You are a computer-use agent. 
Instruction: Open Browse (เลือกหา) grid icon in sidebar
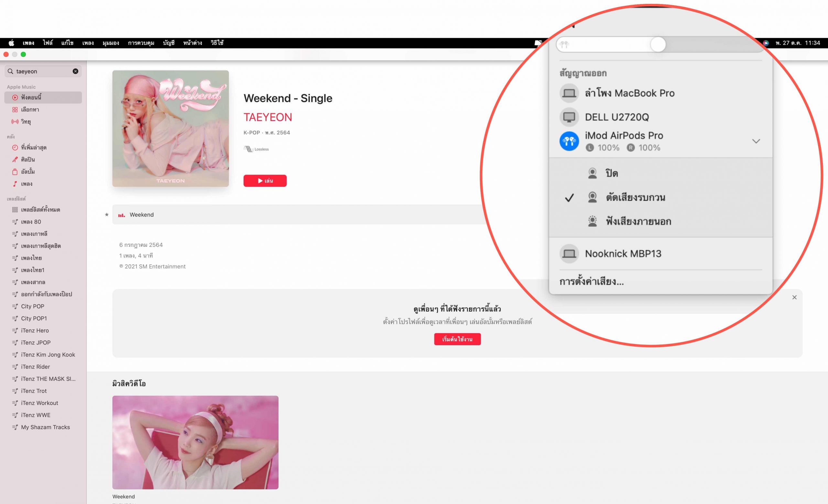(15, 110)
